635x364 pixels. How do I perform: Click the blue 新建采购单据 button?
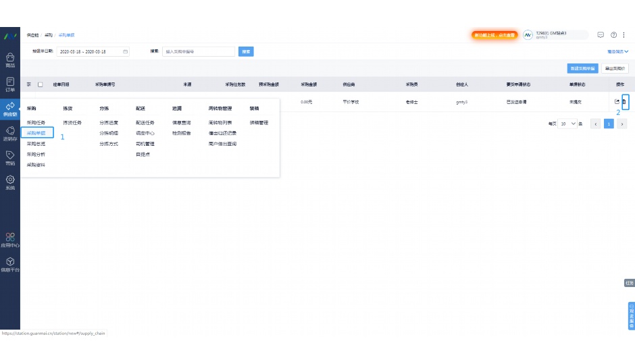(x=582, y=68)
